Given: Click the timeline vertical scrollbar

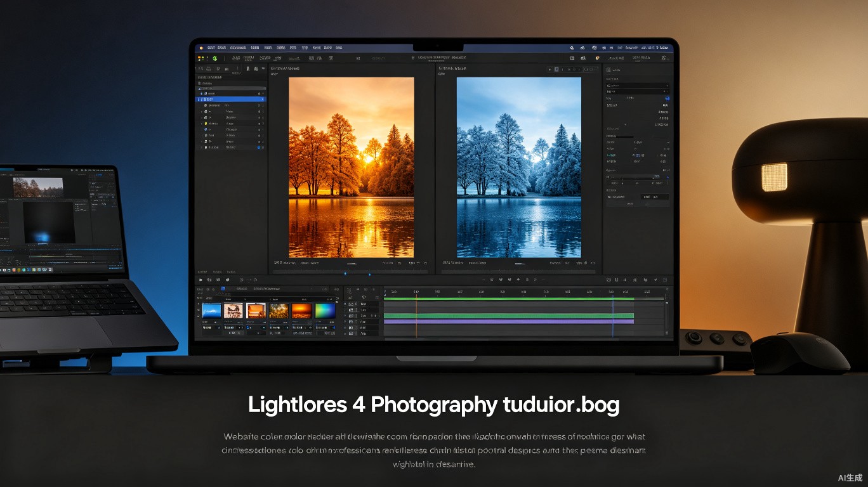Looking at the screenshot, I should click(666, 317).
